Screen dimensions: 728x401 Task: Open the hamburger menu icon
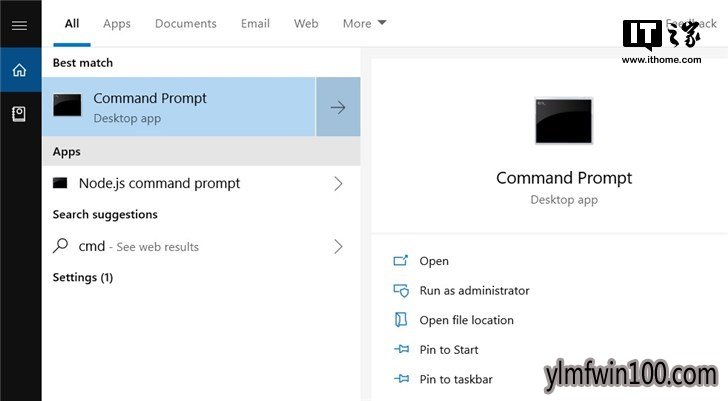19,25
